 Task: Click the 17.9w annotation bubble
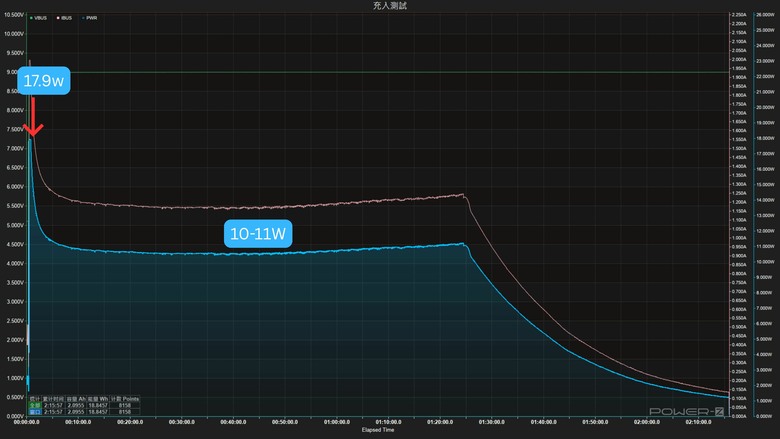44,81
